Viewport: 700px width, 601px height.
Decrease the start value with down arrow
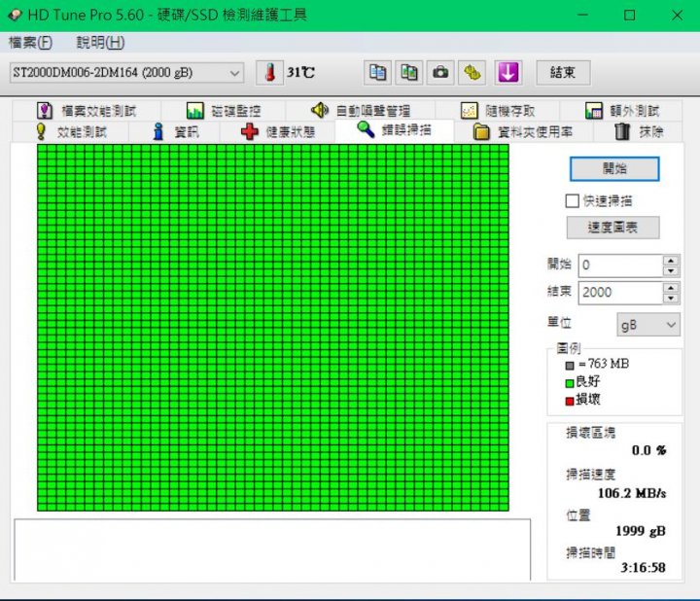click(671, 271)
